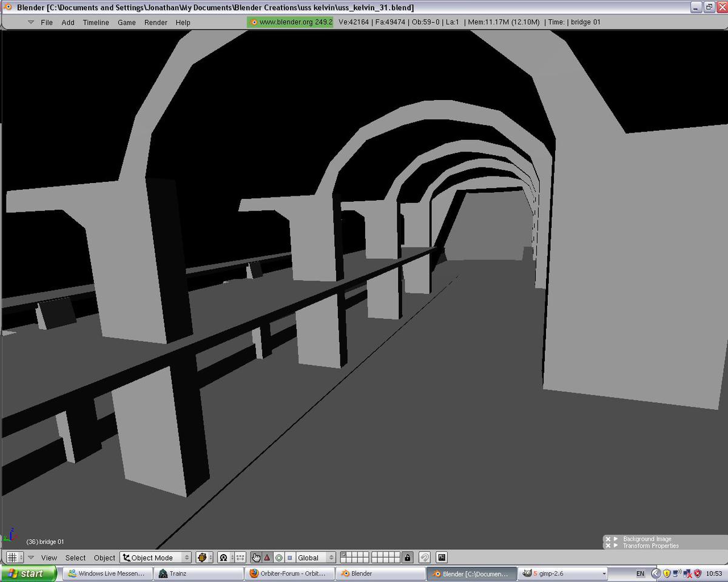
Task: Close the Background Image panel
Action: pyautogui.click(x=608, y=539)
